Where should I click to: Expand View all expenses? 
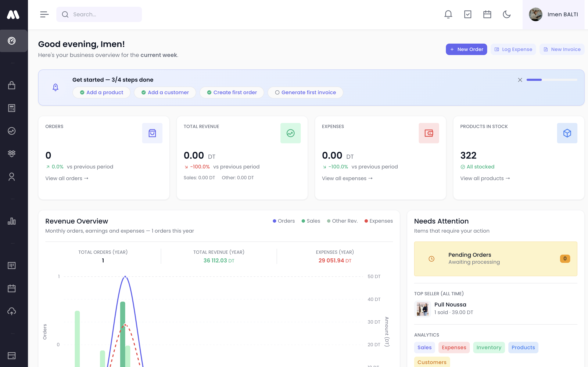pos(347,178)
